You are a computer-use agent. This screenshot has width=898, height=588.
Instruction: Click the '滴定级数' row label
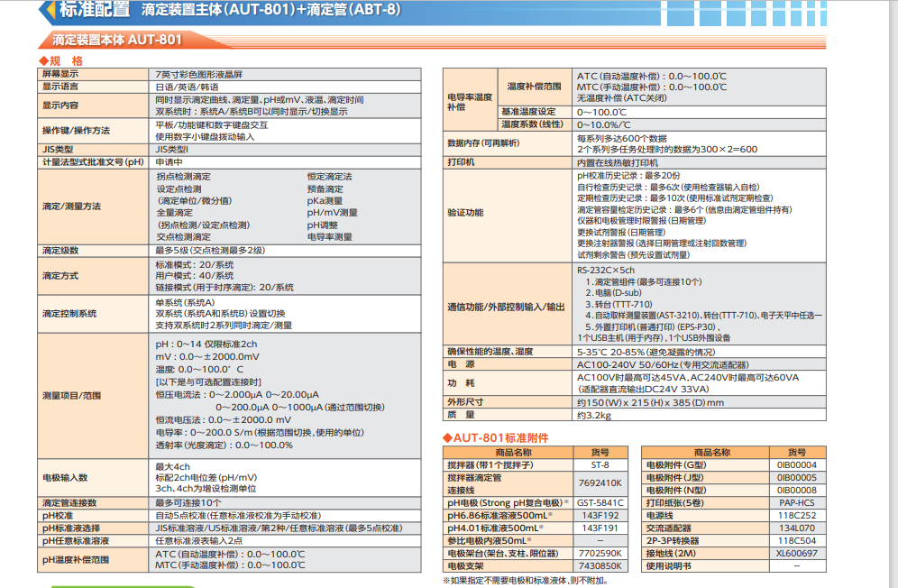coord(60,251)
